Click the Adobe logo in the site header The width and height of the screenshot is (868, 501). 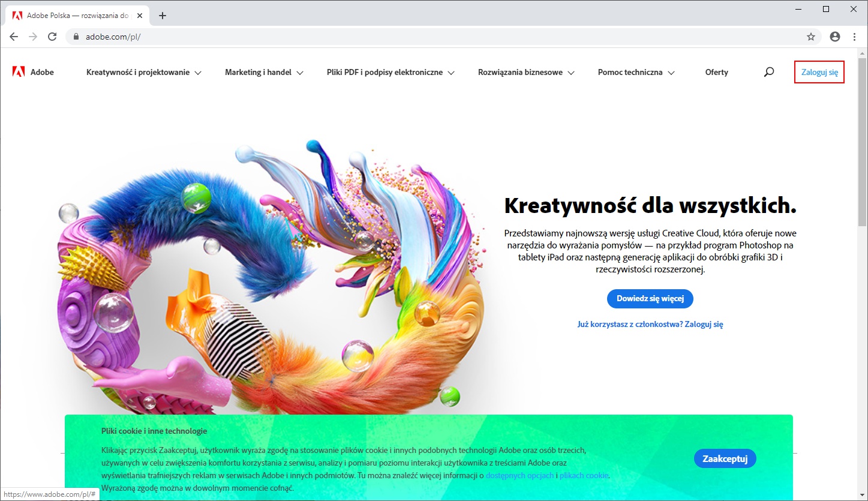click(33, 72)
